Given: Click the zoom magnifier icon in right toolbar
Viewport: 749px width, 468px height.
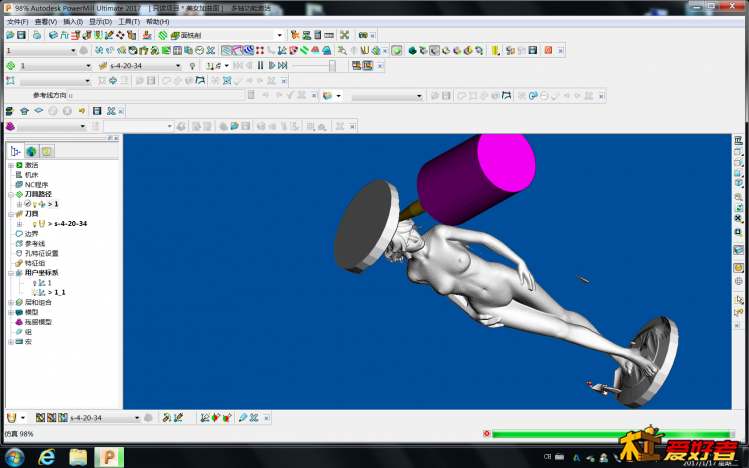Looking at the screenshot, I should coord(738,197).
